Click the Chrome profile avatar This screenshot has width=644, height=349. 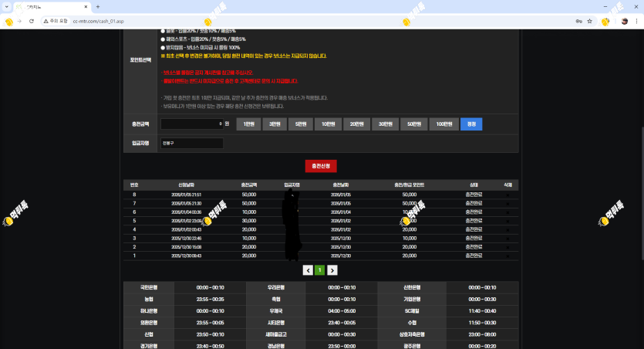(x=624, y=21)
